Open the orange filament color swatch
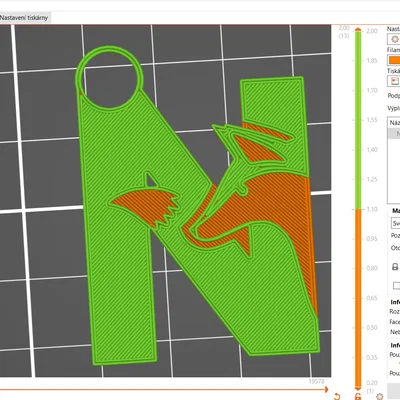Viewport: 400px width, 400px height. tap(394, 60)
